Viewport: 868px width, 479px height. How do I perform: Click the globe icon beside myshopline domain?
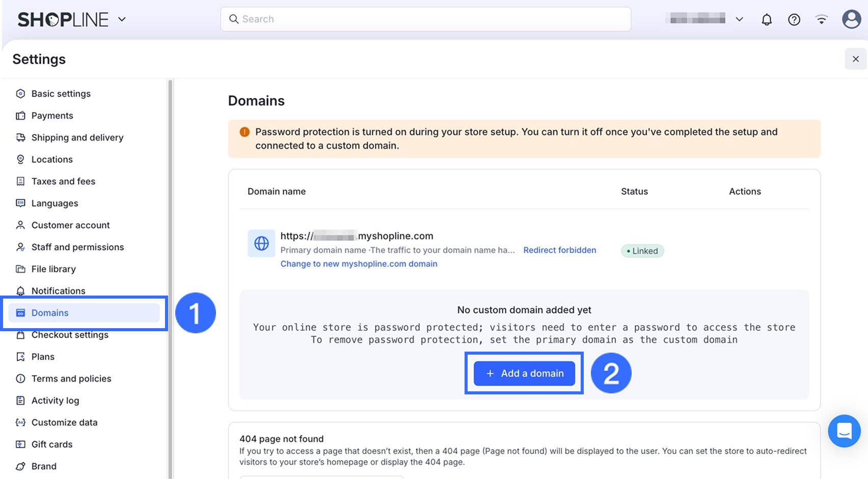pyautogui.click(x=261, y=243)
